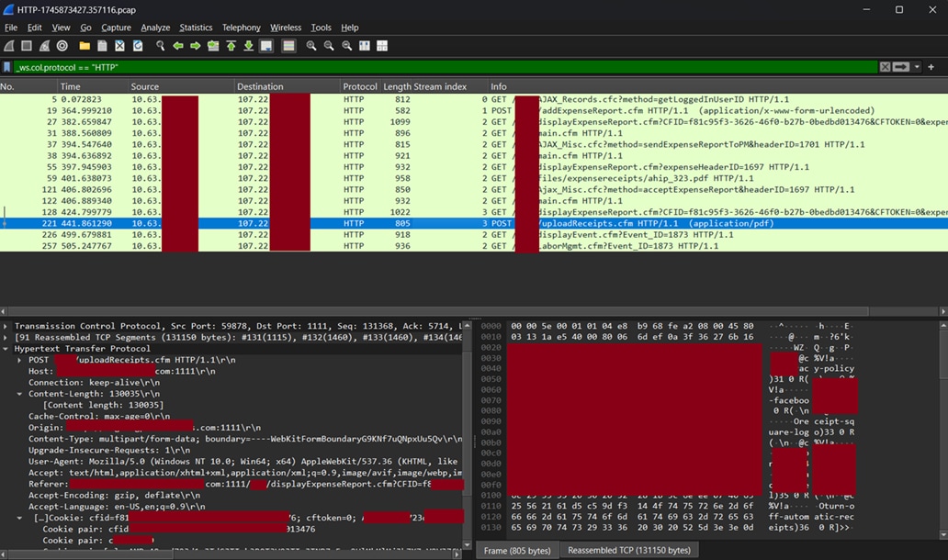948x560 pixels.
Task: Click the display filter bookmark icon
Action: pos(7,67)
